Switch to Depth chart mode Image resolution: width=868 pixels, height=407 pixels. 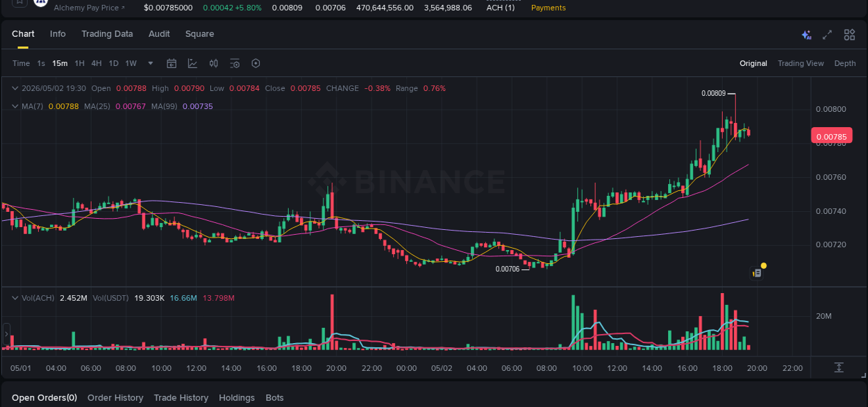click(x=845, y=63)
